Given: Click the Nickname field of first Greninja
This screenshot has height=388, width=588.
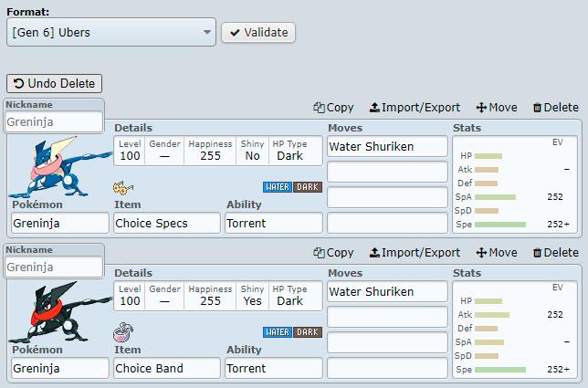Looking at the screenshot, I should (x=54, y=121).
